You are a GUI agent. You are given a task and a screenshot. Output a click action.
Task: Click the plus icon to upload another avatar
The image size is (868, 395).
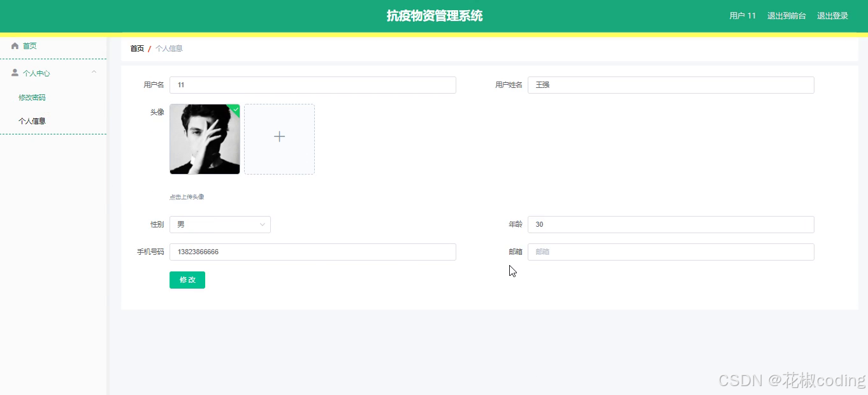(279, 136)
